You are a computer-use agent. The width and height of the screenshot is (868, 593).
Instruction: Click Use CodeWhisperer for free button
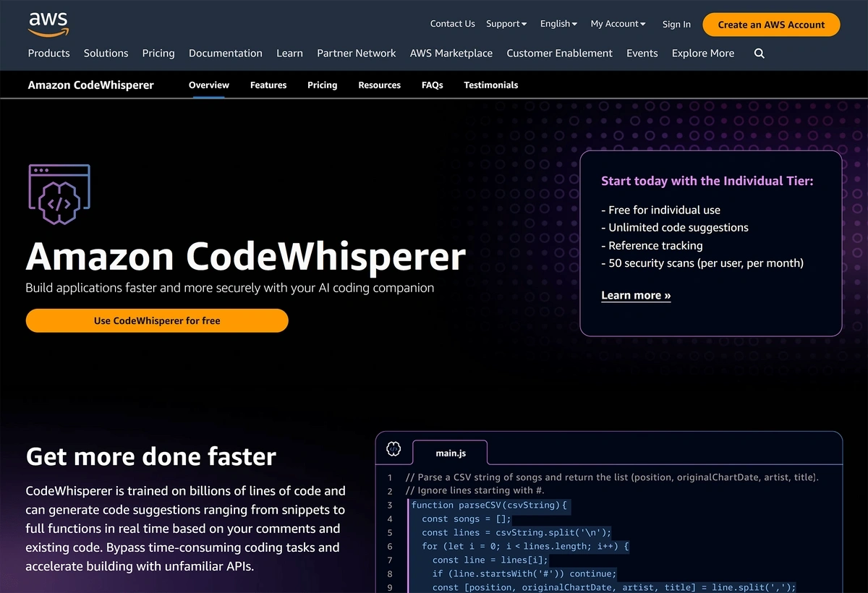(x=157, y=320)
